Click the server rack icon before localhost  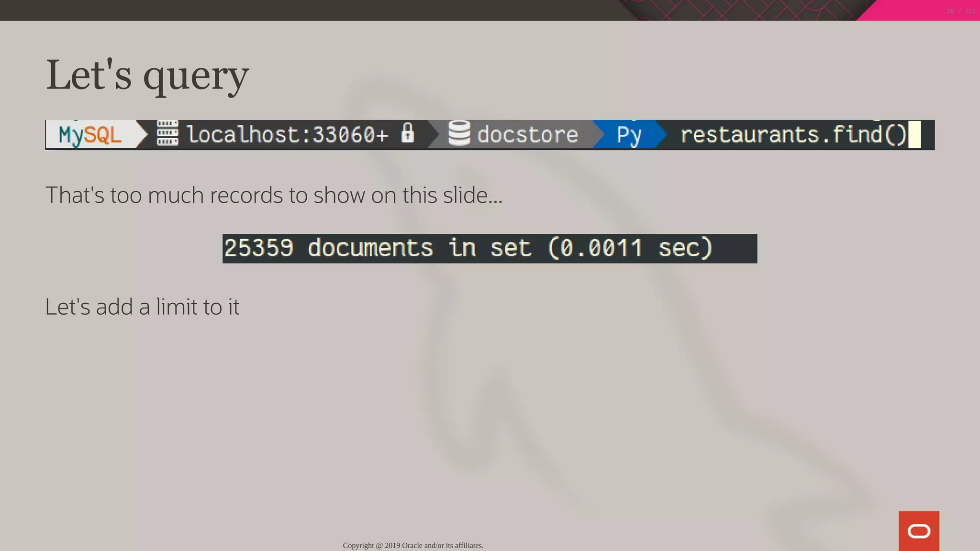coord(167,133)
